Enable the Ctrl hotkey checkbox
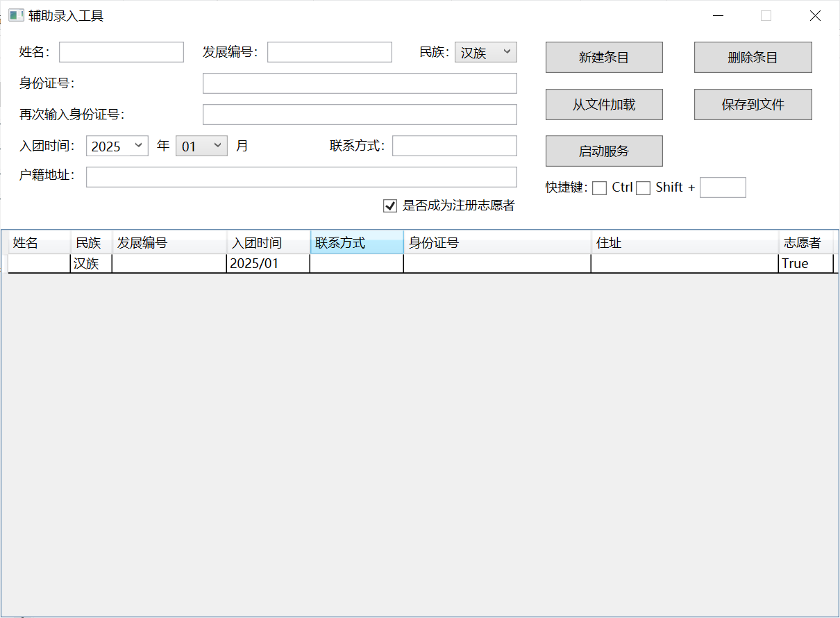 pos(599,188)
